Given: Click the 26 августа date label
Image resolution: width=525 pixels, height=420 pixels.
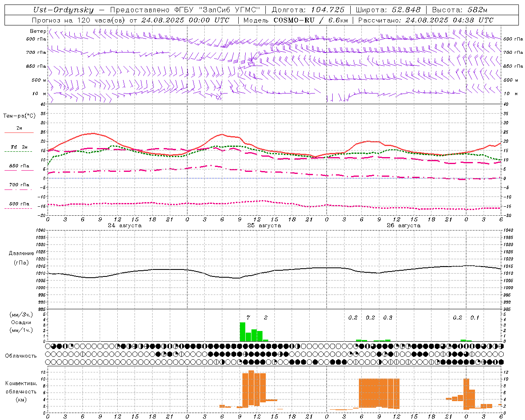Looking at the screenshot, I should point(404,226).
